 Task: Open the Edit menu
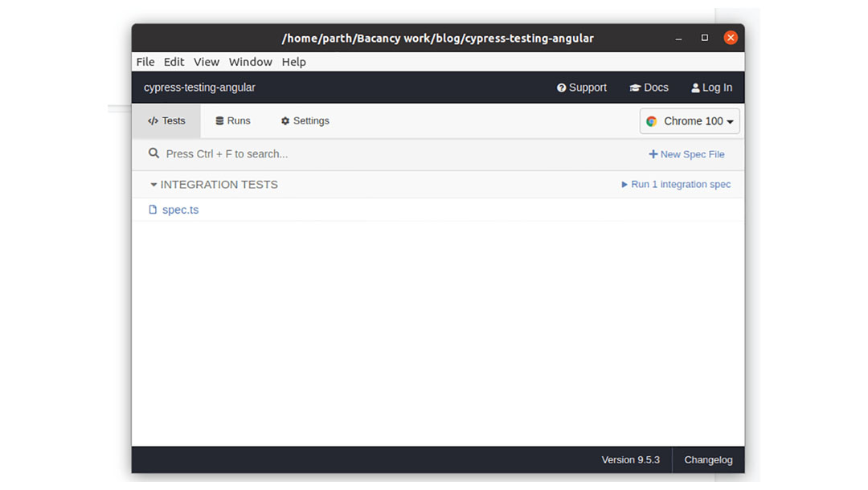[x=174, y=62]
